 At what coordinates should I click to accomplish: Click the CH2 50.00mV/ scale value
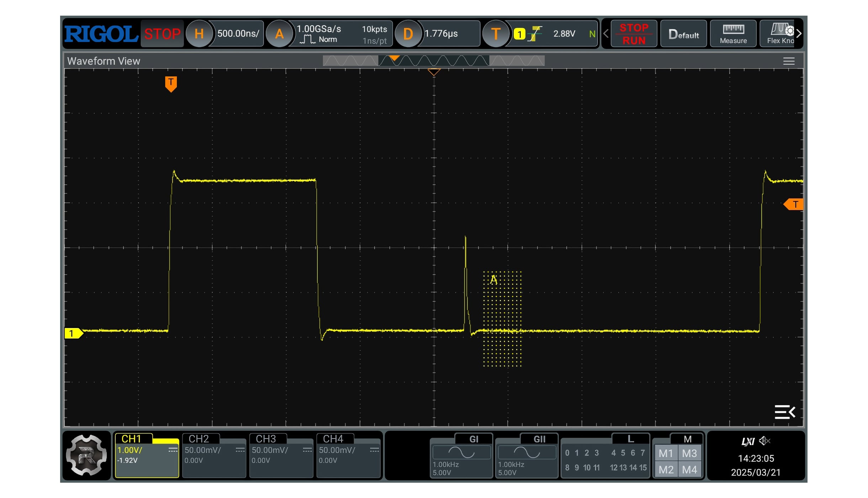point(203,450)
